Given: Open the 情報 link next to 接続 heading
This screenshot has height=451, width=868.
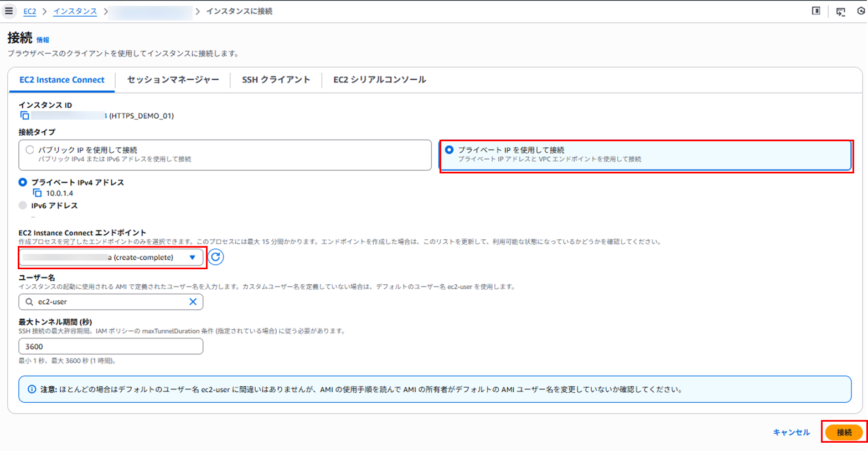Looking at the screenshot, I should click(43, 40).
